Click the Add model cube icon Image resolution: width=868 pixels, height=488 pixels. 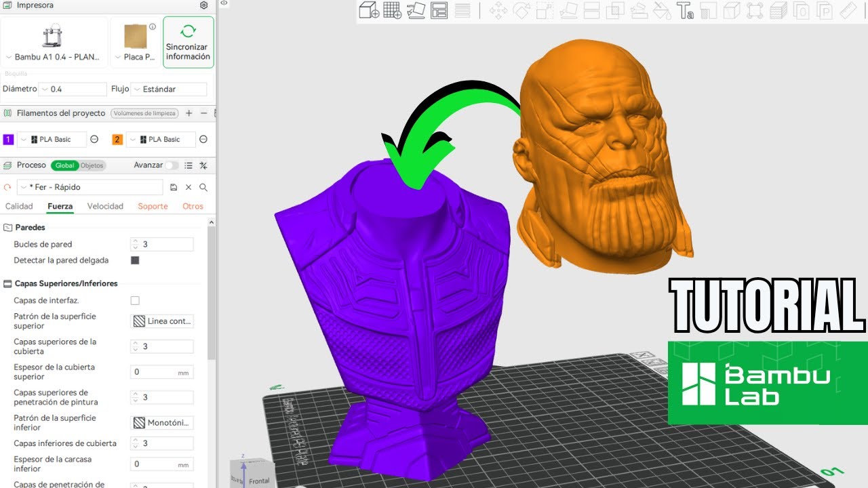369,11
